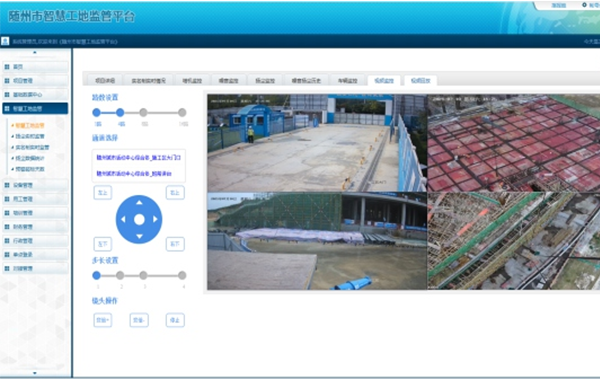Viewport: 600px width, 380px height.
Task: Select the fourth grid-layout step dot
Action: click(182, 113)
